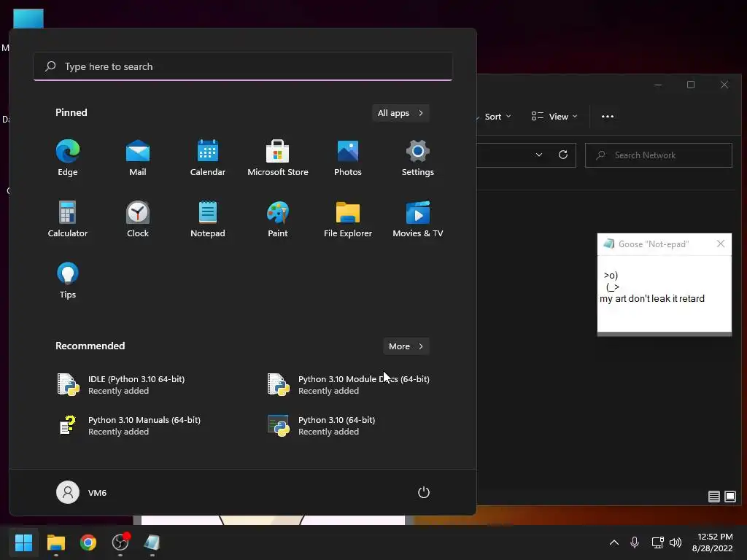Expand the View dropdown in File Explorer
The height and width of the screenshot is (560, 747).
coord(554,117)
